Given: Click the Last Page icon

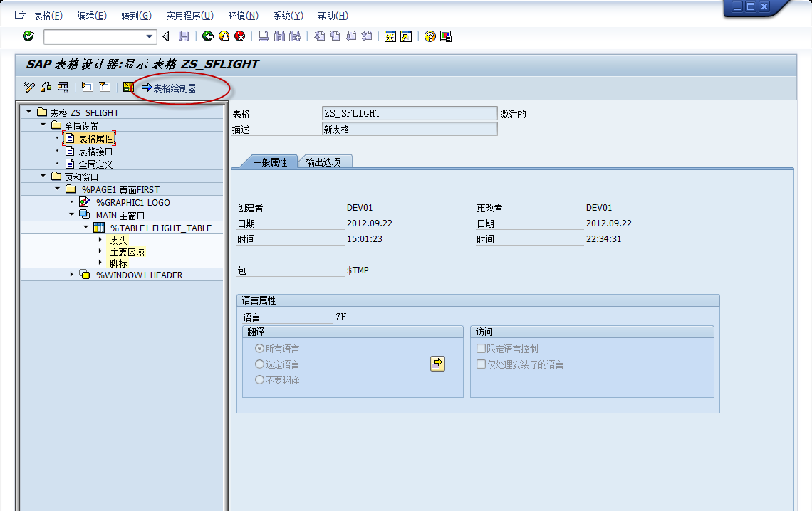Looking at the screenshot, I should click(367, 36).
